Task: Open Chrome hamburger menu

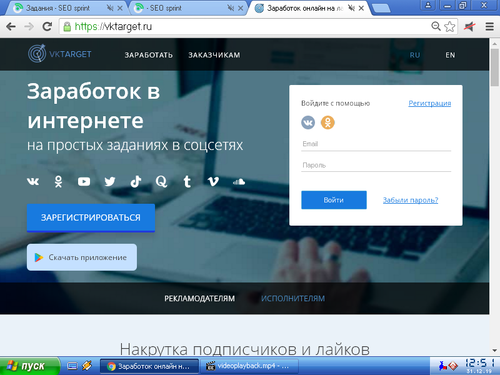Action: point(490,26)
